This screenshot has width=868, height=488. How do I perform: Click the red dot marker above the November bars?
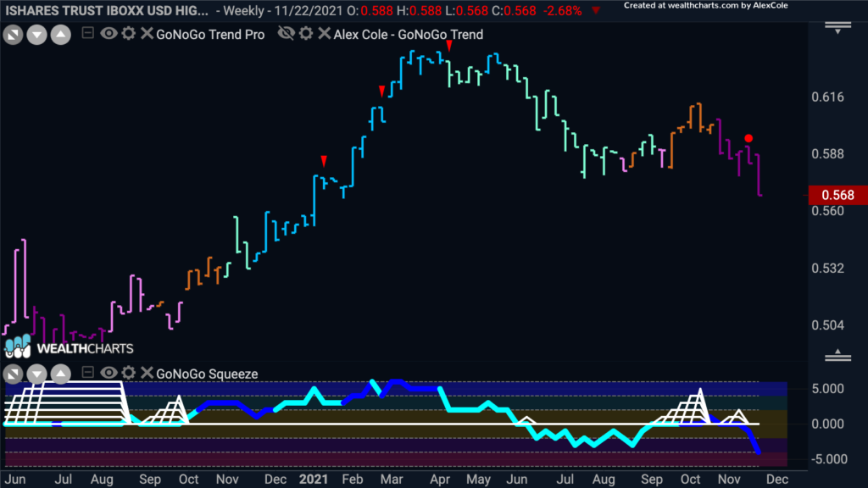pos(748,138)
